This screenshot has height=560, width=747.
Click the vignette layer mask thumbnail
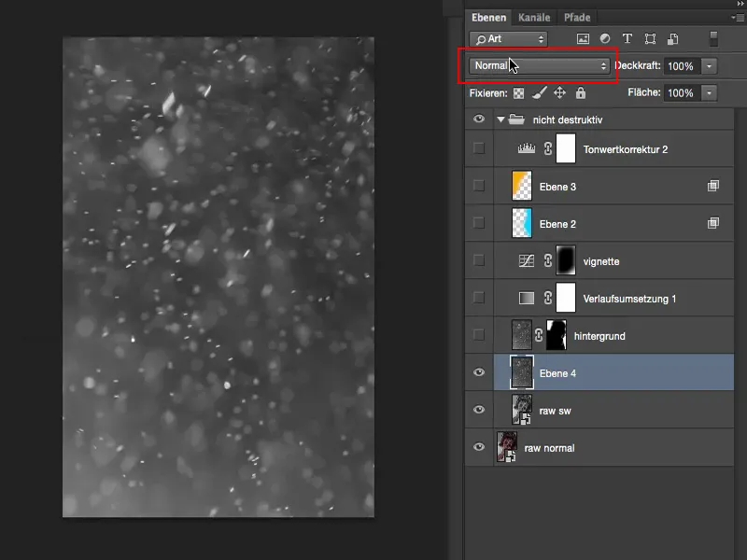[x=566, y=260]
